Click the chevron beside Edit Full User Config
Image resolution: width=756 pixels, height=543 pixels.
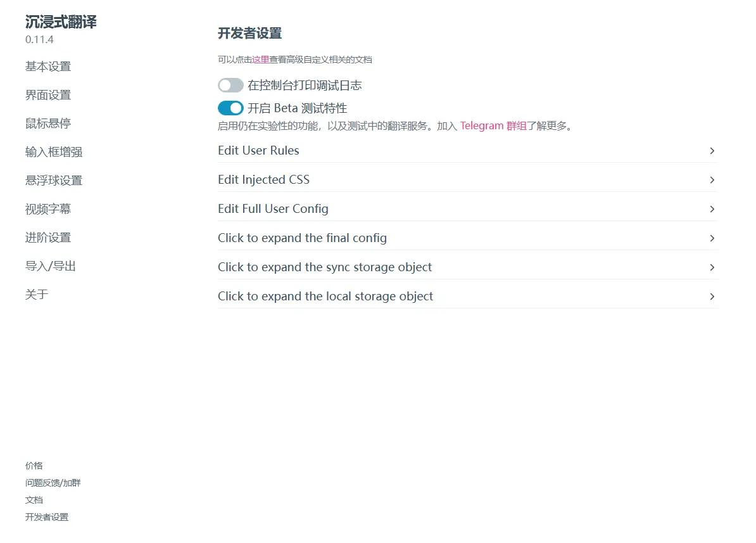[x=712, y=209]
